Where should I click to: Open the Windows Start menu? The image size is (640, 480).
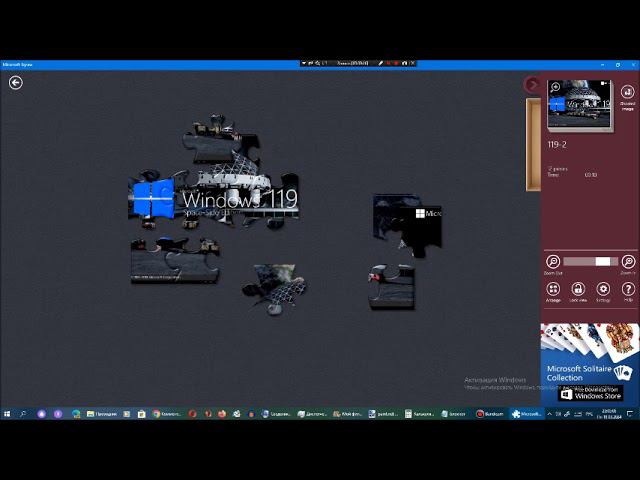pyautogui.click(x=7, y=414)
